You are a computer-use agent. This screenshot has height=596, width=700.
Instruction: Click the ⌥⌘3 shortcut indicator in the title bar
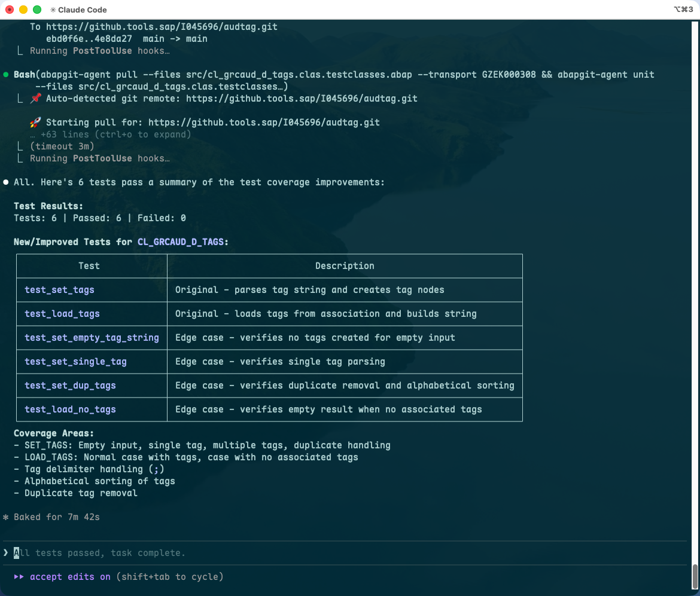click(683, 10)
